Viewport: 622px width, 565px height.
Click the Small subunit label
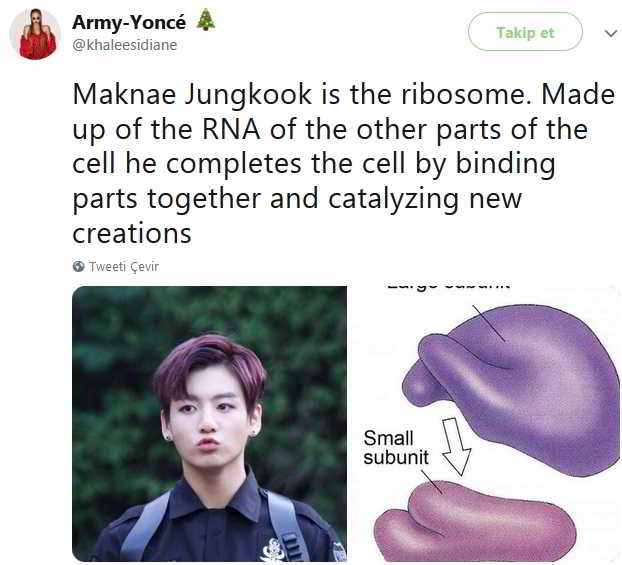click(x=396, y=448)
